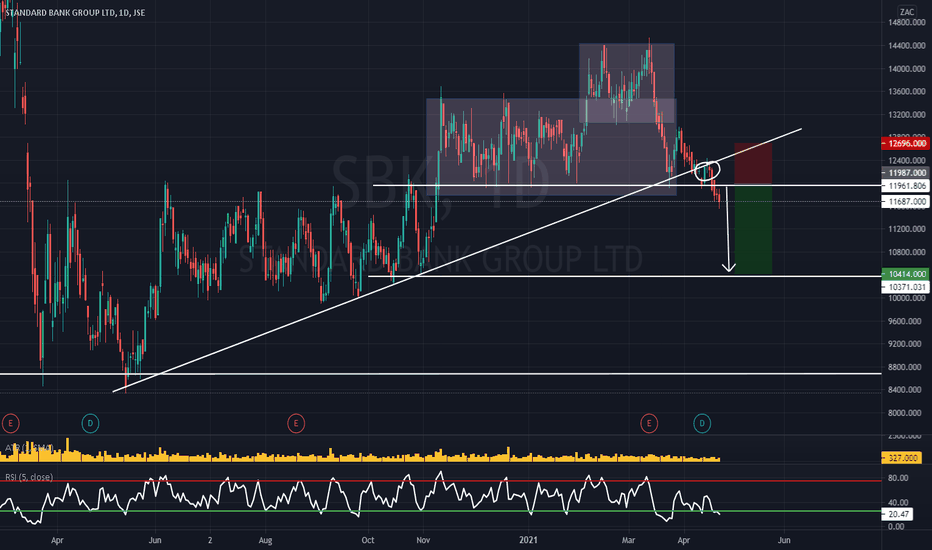932x550 pixels.
Task: Click the 11687.000 current price label
Action: pos(905,202)
